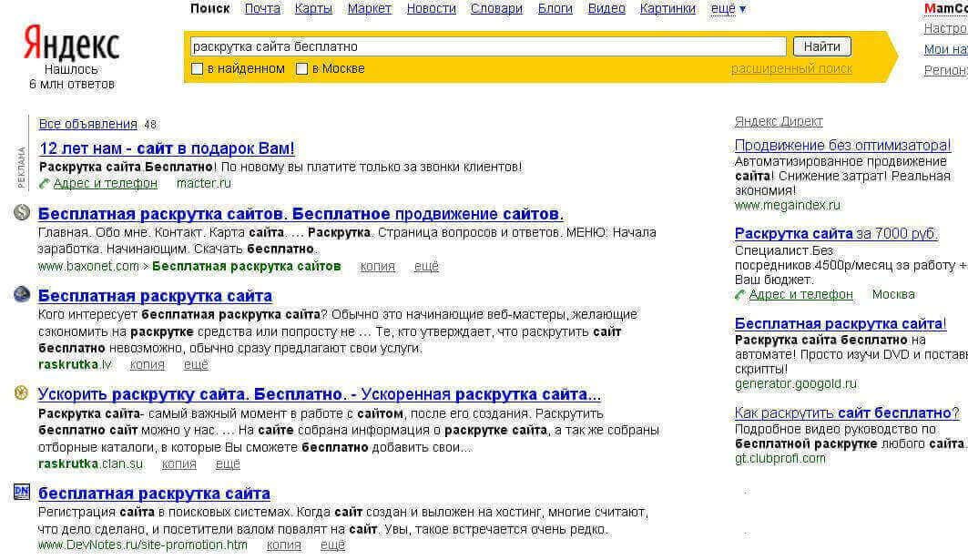Enable the "в найденном" checkbox
Image resolution: width=968 pixels, height=560 pixels.
click(x=197, y=69)
